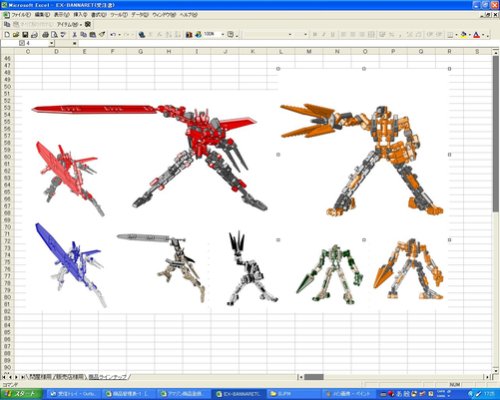Select the column G header
This screenshot has height=400, width=500.
coord(140,51)
